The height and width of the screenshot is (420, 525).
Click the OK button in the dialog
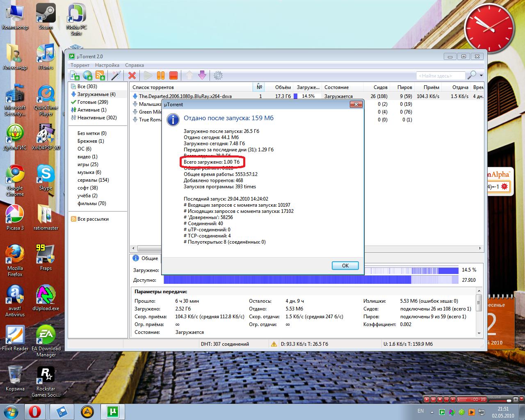345,265
